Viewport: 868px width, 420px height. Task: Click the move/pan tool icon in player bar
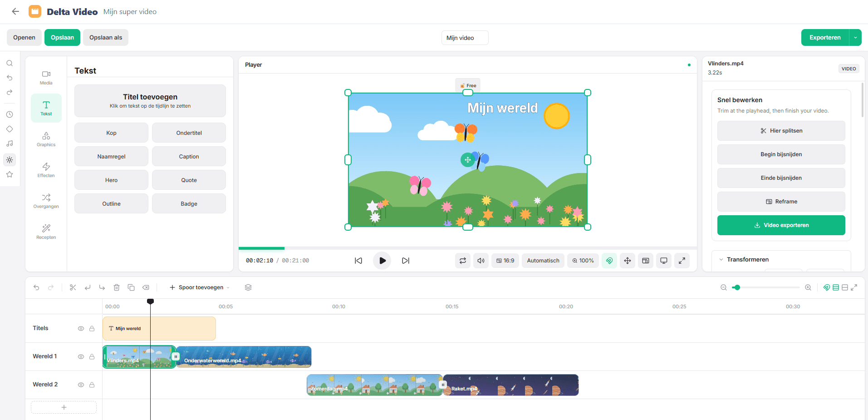coord(628,261)
